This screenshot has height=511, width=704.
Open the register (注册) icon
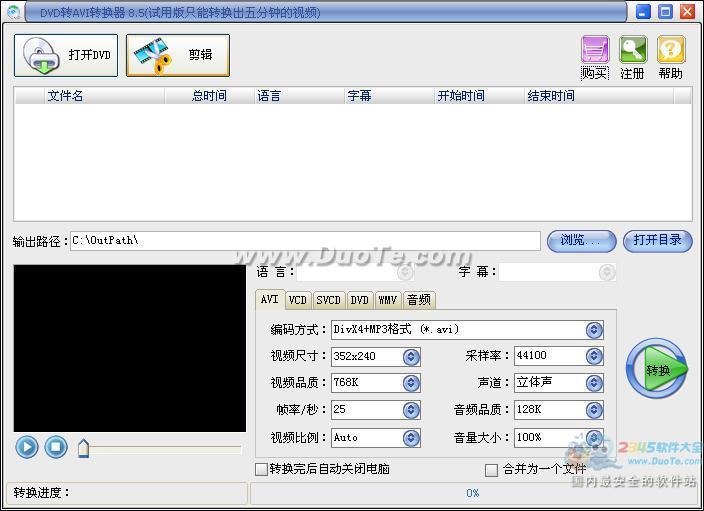pos(632,51)
